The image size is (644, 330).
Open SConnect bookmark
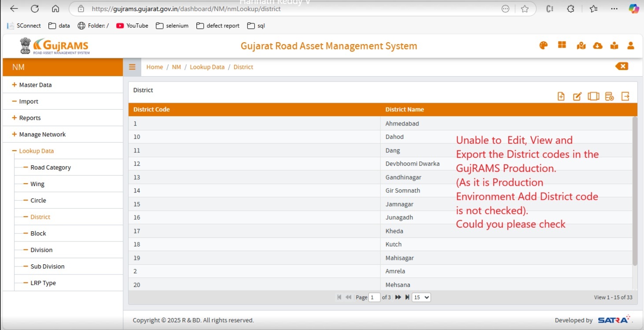(x=24, y=26)
